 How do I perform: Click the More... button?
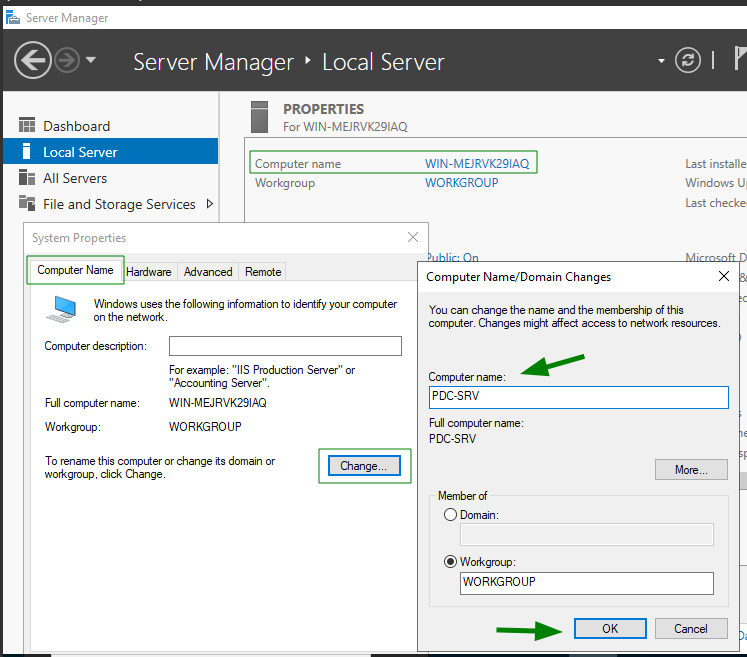pyautogui.click(x=691, y=470)
